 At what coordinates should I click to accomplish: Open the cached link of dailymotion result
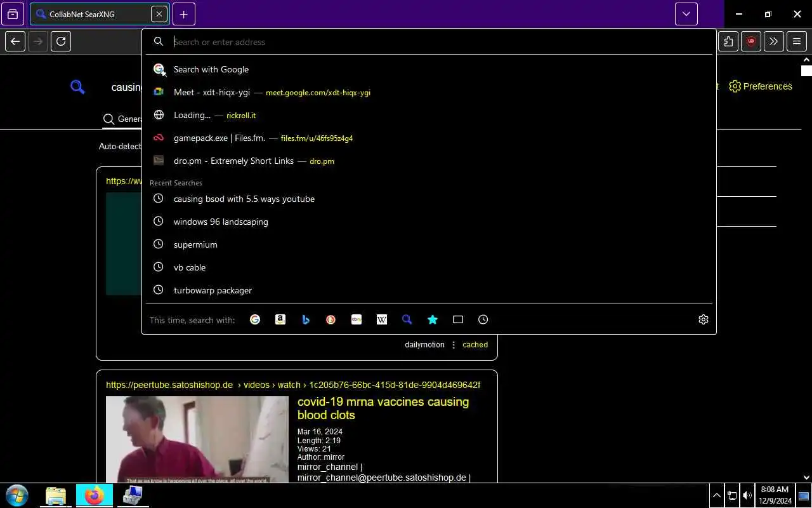(475, 345)
